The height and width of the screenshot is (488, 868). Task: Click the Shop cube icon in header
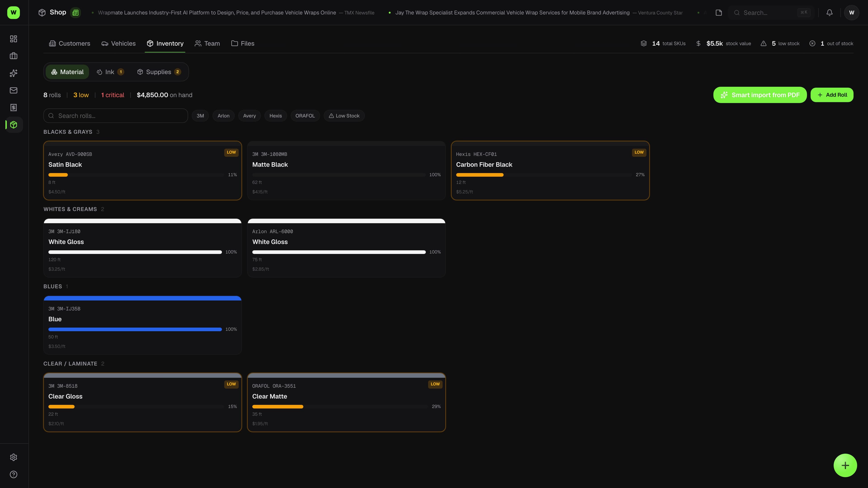point(42,12)
